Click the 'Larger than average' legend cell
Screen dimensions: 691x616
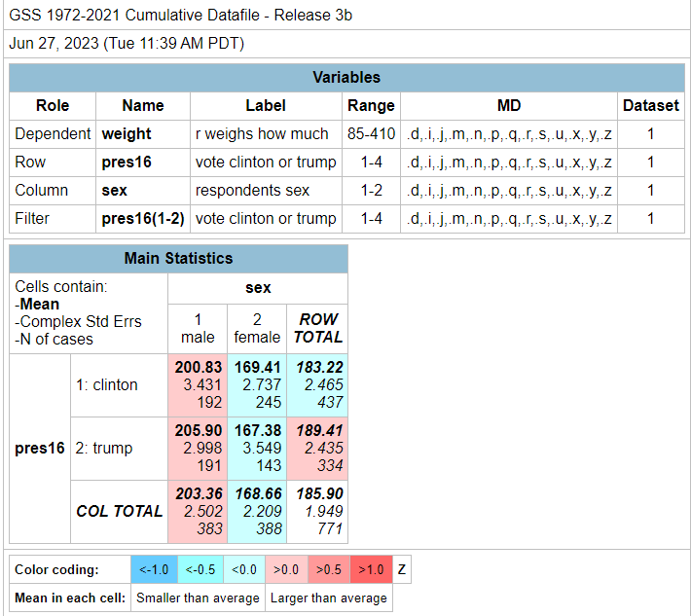point(329,598)
